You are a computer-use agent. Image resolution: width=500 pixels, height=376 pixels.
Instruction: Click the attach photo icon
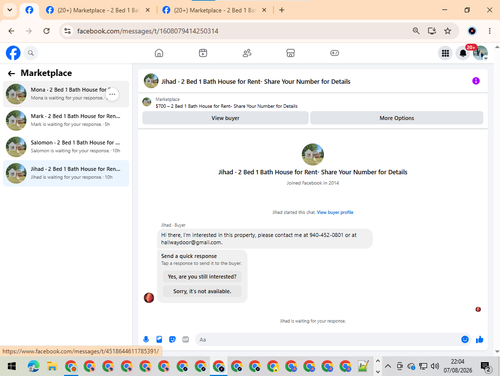tap(159, 339)
